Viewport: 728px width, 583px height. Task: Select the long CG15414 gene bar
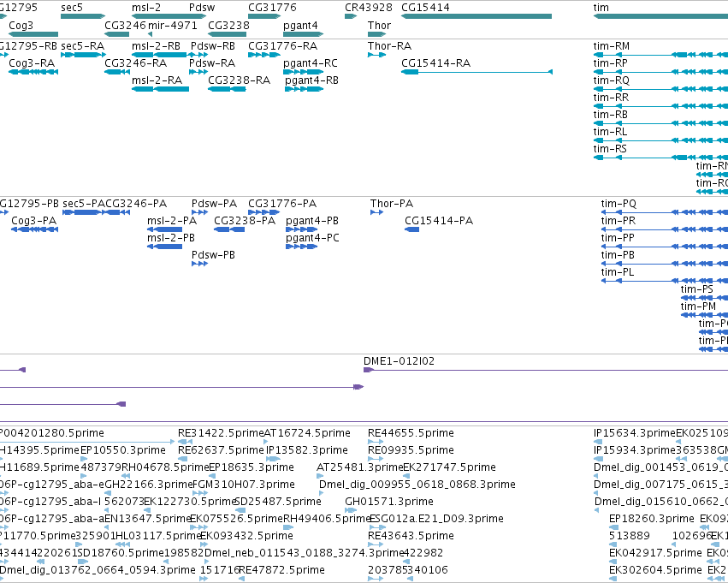pyautogui.click(x=476, y=16)
